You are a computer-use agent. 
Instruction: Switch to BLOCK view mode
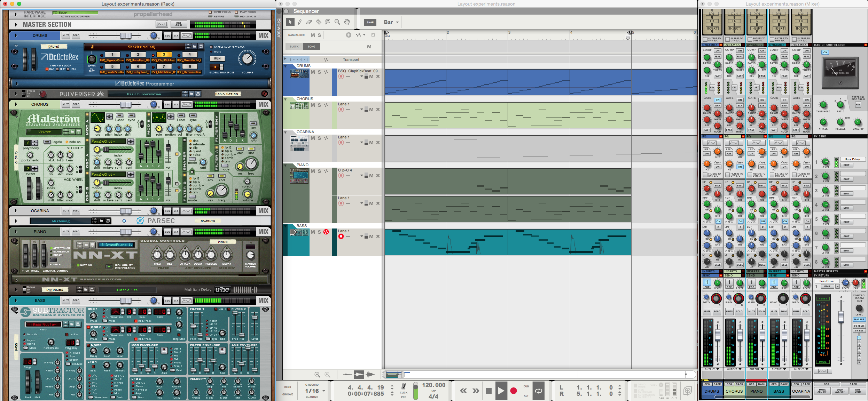point(294,47)
